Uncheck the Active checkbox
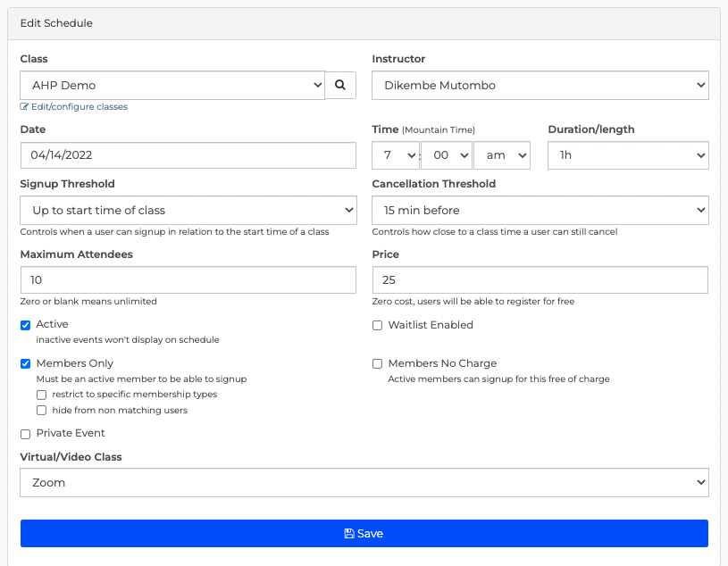Image resolution: width=728 pixels, height=566 pixels. point(26,325)
